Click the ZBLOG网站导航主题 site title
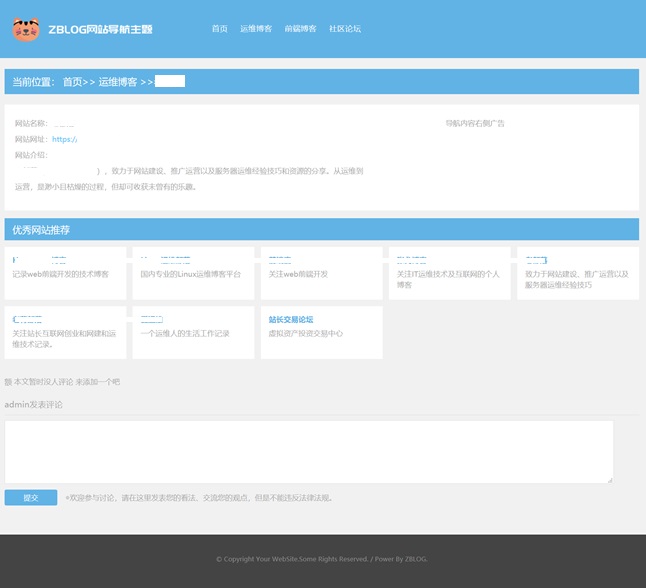The height and width of the screenshot is (588, 646). [100, 30]
